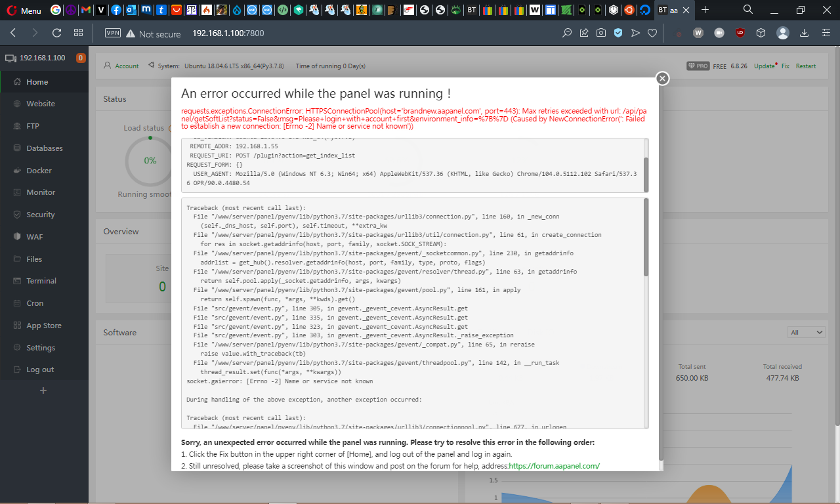Open the forum.aapanel.com help link
Screen dimensions: 840x504
(554, 466)
